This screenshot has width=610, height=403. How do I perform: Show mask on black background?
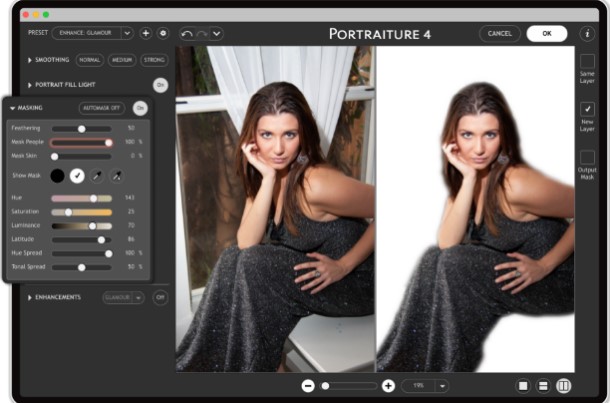(x=57, y=176)
